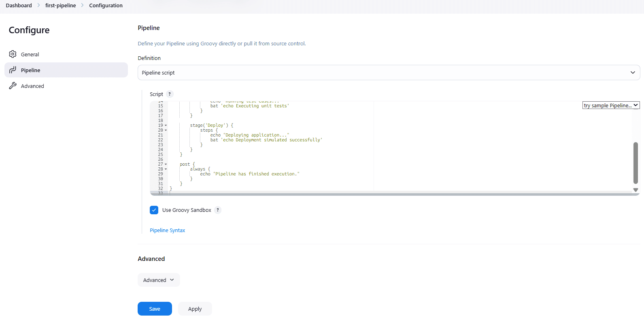The image size is (644, 318).
Task: Save the pipeline configuration
Action: tap(155, 309)
